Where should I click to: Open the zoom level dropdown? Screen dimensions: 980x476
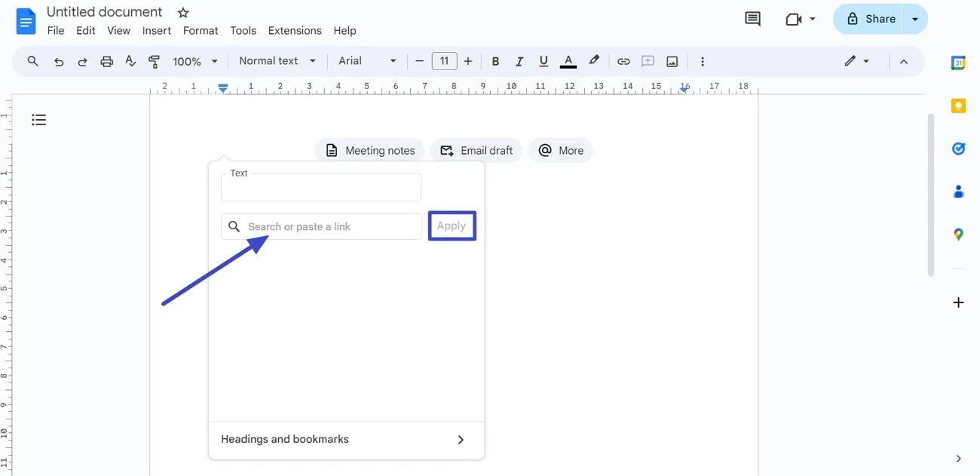(x=194, y=61)
